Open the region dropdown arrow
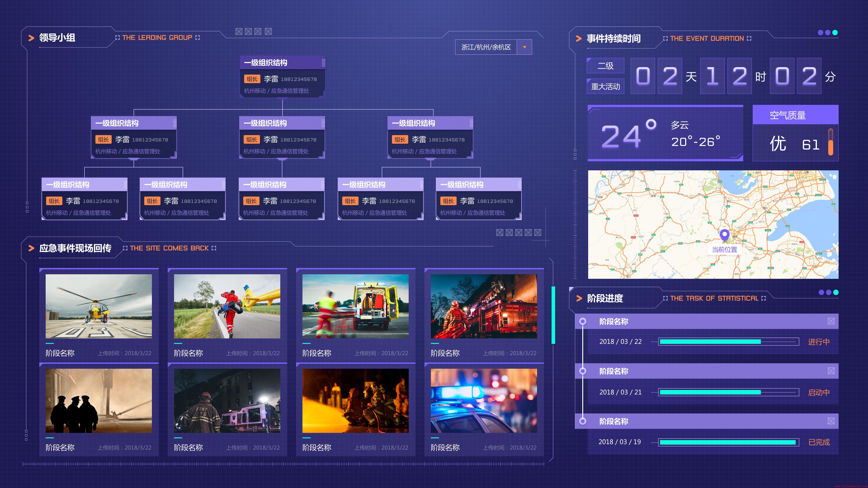Image resolution: width=868 pixels, height=488 pixels. (x=524, y=47)
